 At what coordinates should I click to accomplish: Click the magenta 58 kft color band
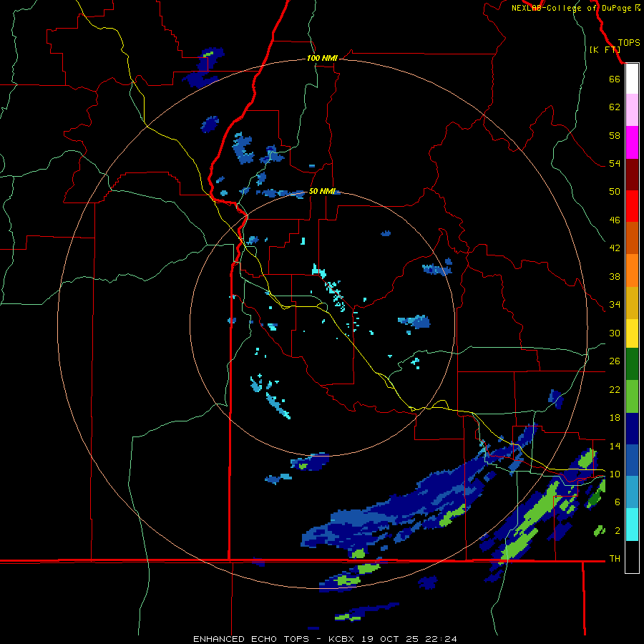click(632, 142)
